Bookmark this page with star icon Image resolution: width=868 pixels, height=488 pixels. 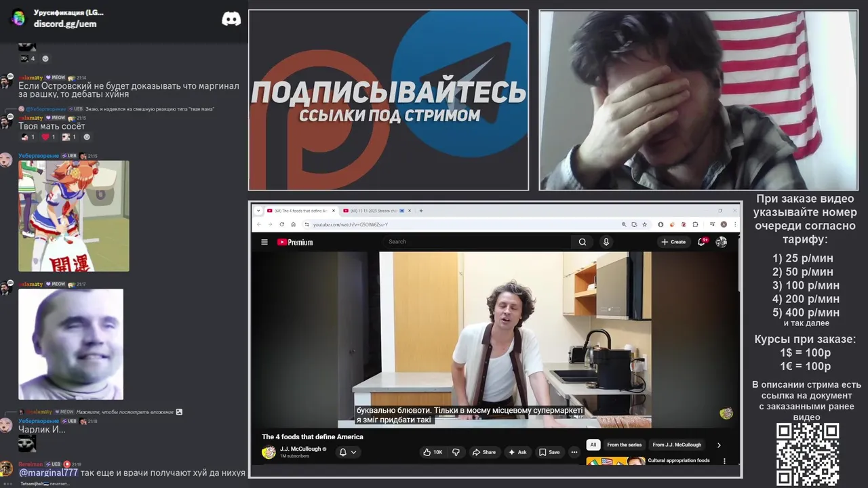[x=644, y=224]
